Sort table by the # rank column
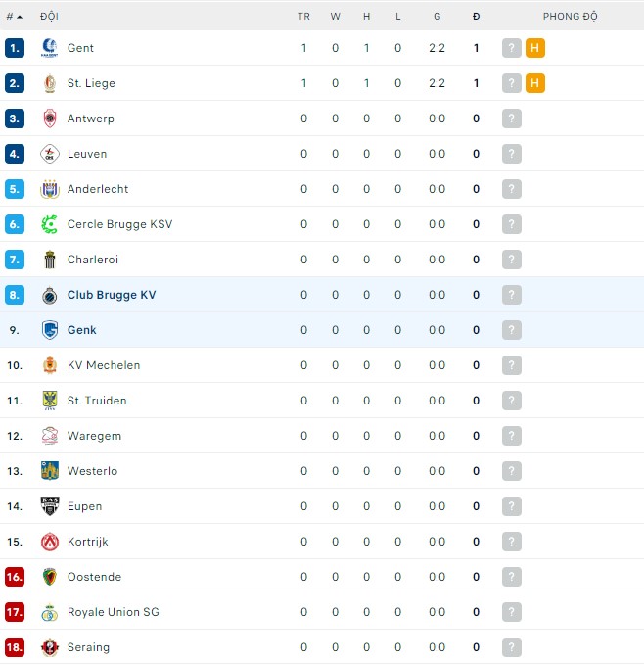Viewport: 644px width, 665px height. coord(14,17)
